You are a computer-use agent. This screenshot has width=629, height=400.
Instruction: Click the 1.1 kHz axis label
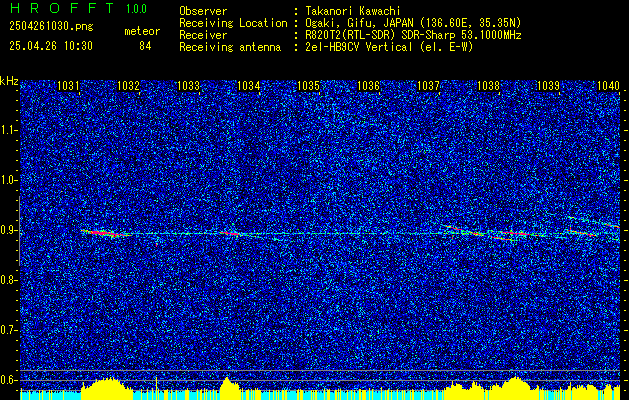pyautogui.click(x=8, y=130)
